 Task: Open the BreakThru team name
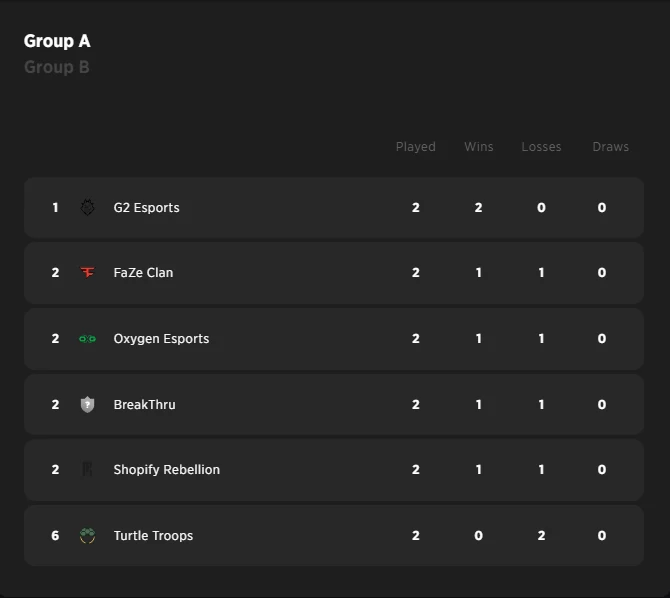(x=144, y=404)
